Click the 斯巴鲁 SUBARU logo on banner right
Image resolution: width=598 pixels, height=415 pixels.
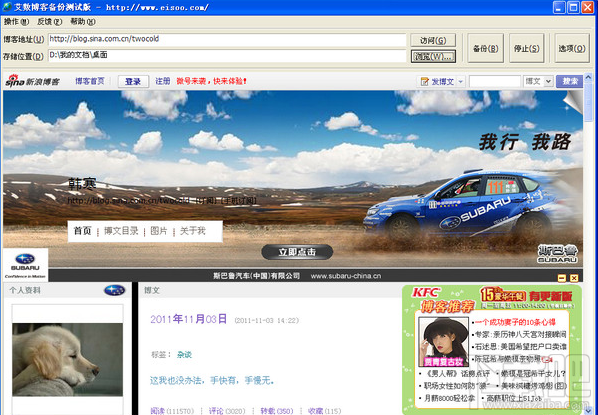point(558,254)
